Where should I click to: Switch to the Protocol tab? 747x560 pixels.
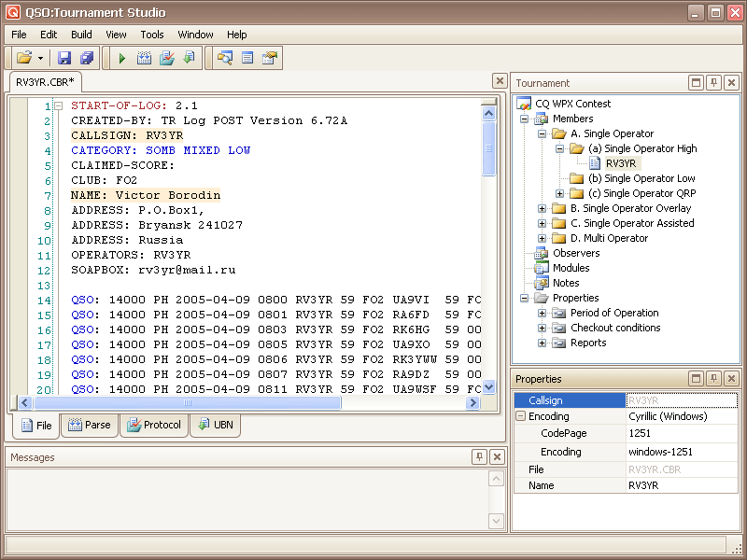(154, 426)
